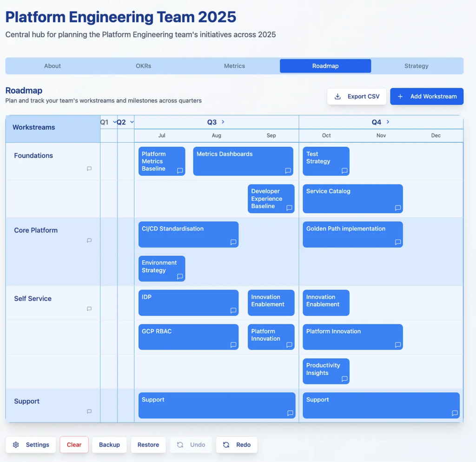
Task: Click comment icon on Productivity Insights card
Action: click(x=344, y=379)
